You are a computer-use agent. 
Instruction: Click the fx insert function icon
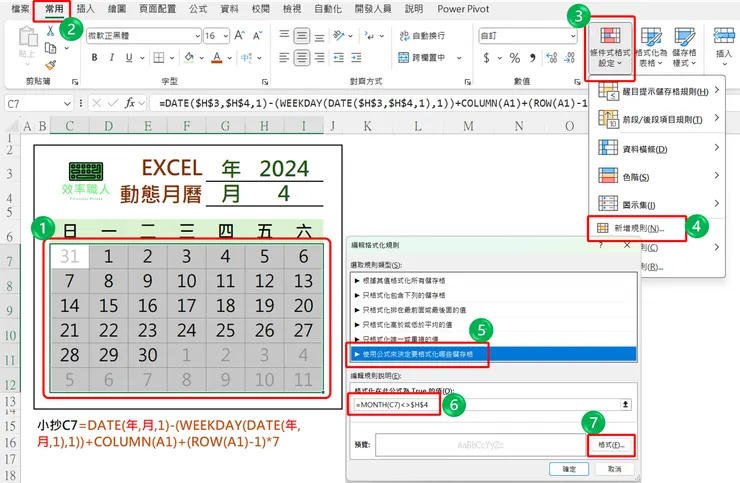click(130, 103)
